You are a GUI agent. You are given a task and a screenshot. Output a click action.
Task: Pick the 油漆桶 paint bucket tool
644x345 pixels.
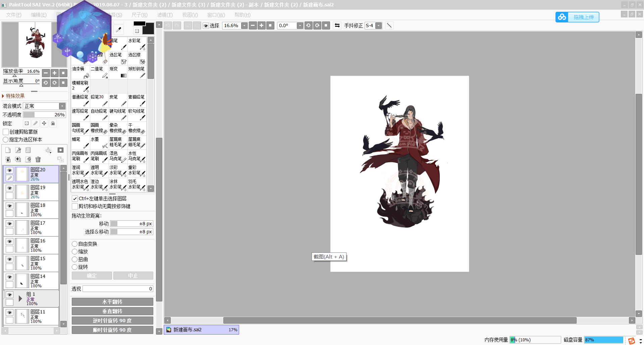click(80, 72)
